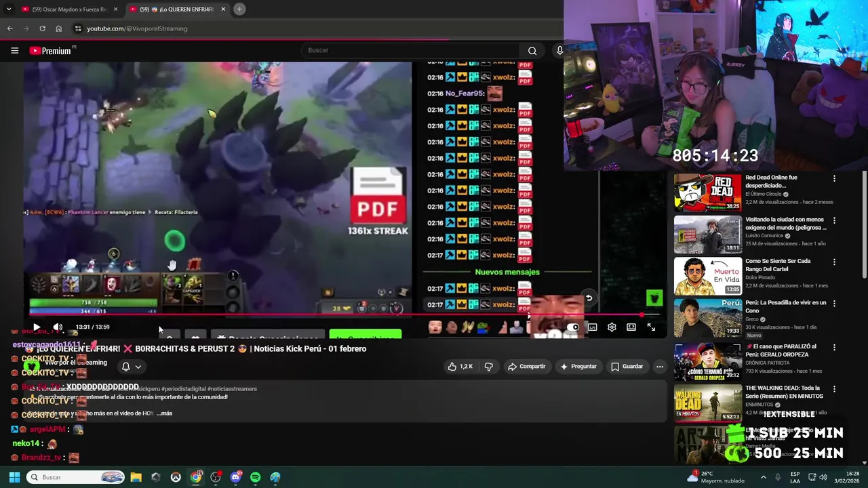Open options menu for Red Dead Online video

834,179
